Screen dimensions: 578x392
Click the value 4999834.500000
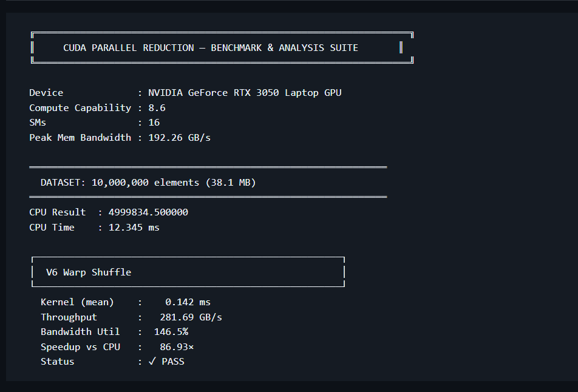point(148,212)
